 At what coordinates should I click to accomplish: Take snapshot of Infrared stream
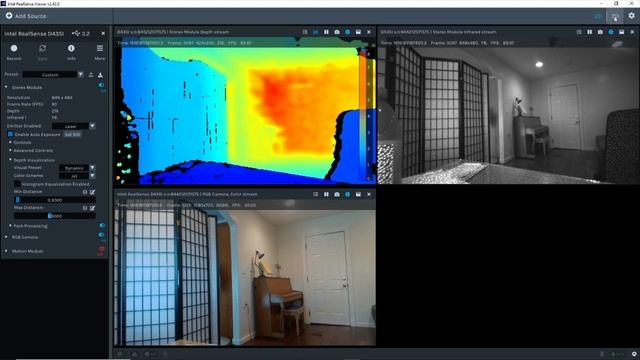600,32
